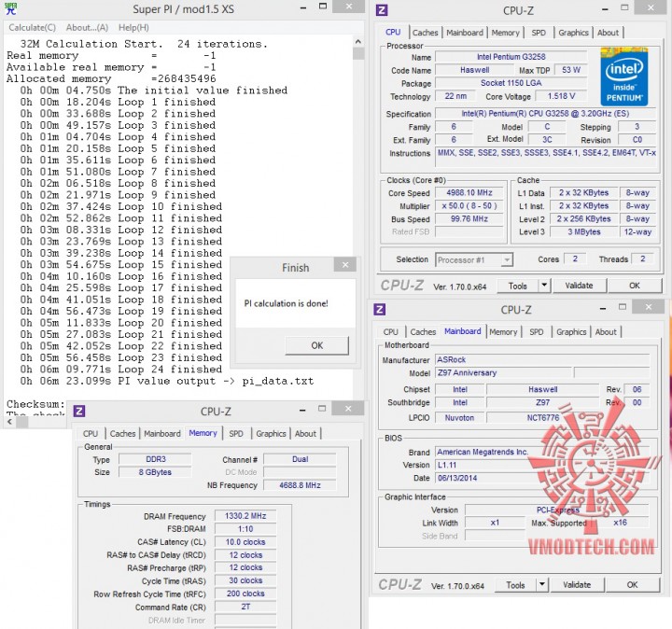Click the Level 3 cache 3 MBytes field

click(583, 231)
